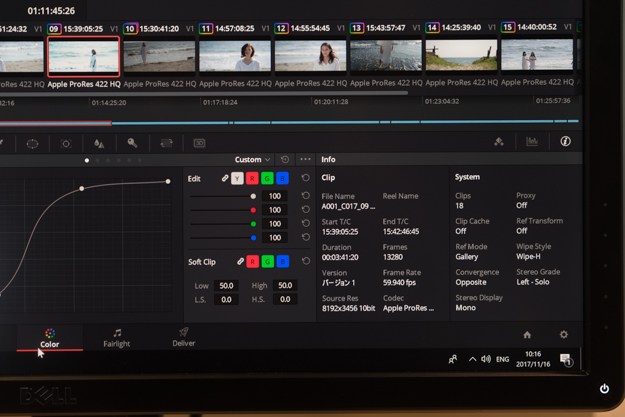The height and width of the screenshot is (417, 625).
Task: Switch to the Fairlight page
Action: pos(117,338)
